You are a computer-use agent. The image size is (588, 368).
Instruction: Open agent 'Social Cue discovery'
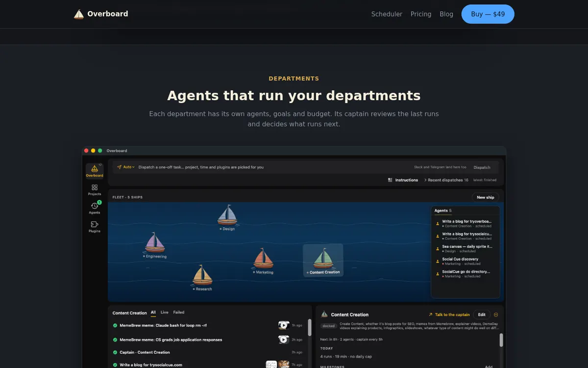465,261
